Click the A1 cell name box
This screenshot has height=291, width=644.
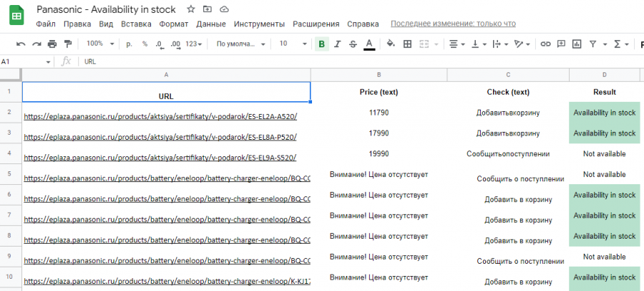click(x=26, y=62)
